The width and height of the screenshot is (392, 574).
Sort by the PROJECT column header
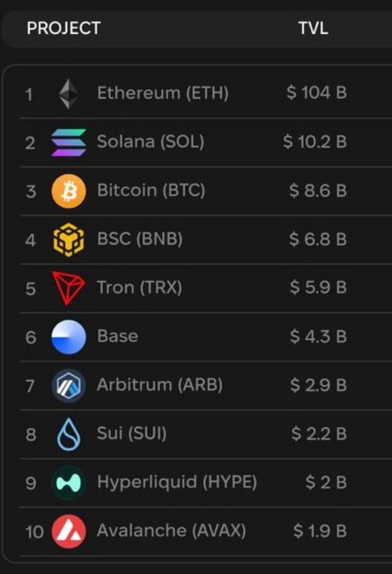[64, 28]
